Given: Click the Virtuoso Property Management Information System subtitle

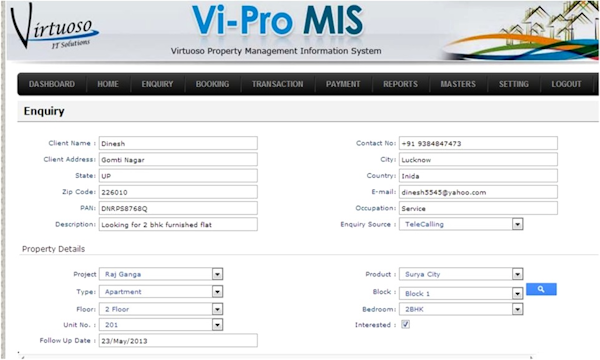Looking at the screenshot, I should tap(276, 51).
